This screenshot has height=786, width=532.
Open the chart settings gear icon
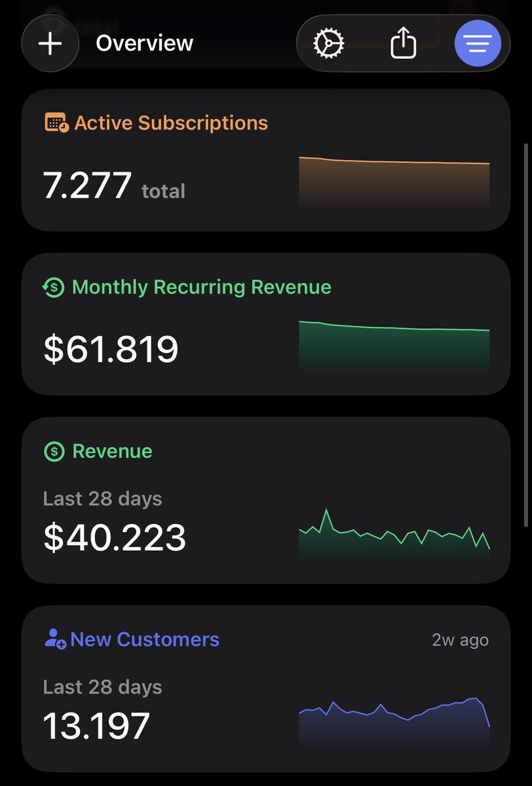[x=328, y=45]
